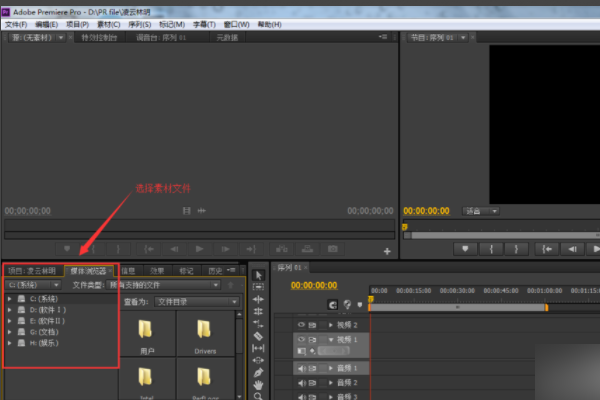
Task: Select the Pen tool
Action: click(258, 372)
